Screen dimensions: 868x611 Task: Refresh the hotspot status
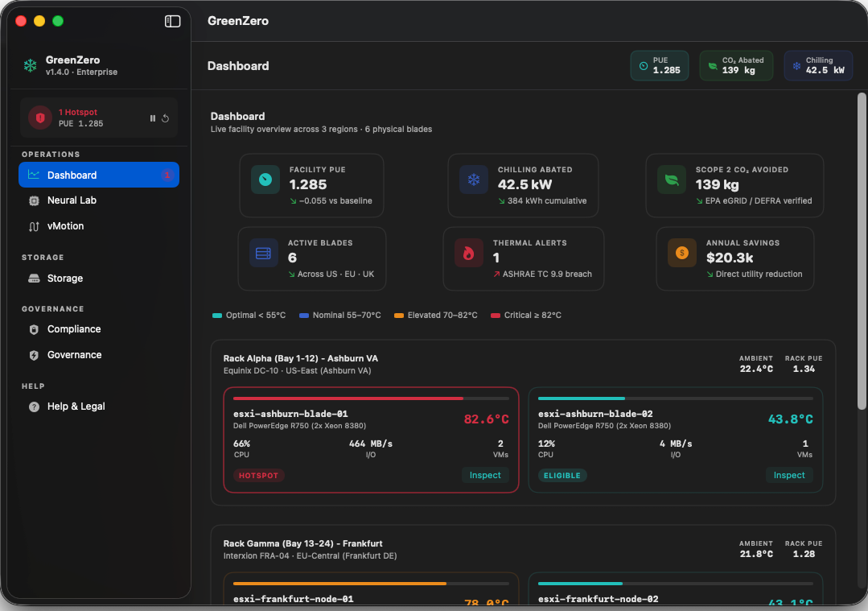tap(165, 118)
